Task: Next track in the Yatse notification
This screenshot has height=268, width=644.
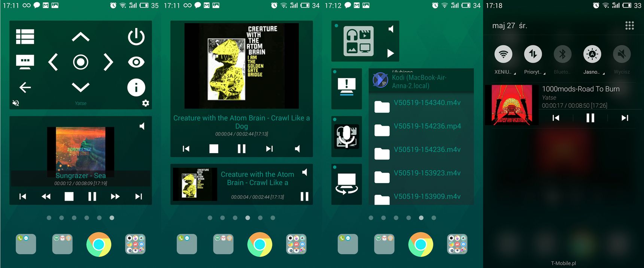Action: pyautogui.click(x=625, y=118)
